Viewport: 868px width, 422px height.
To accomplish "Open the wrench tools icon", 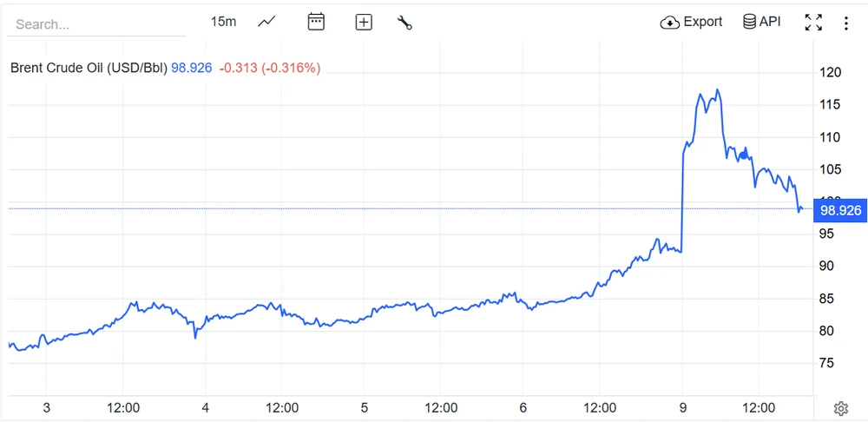I will click(x=404, y=23).
